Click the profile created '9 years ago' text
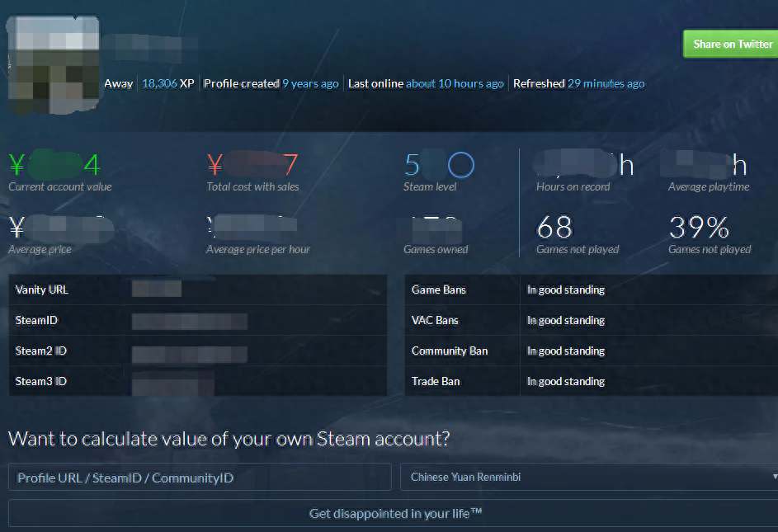Image resolution: width=778 pixels, height=532 pixels. (x=310, y=83)
